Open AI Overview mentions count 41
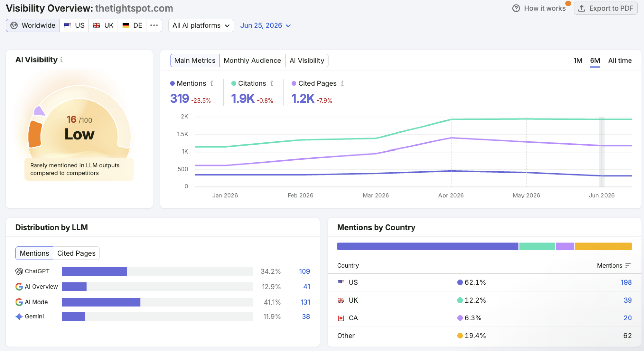 pyautogui.click(x=307, y=287)
